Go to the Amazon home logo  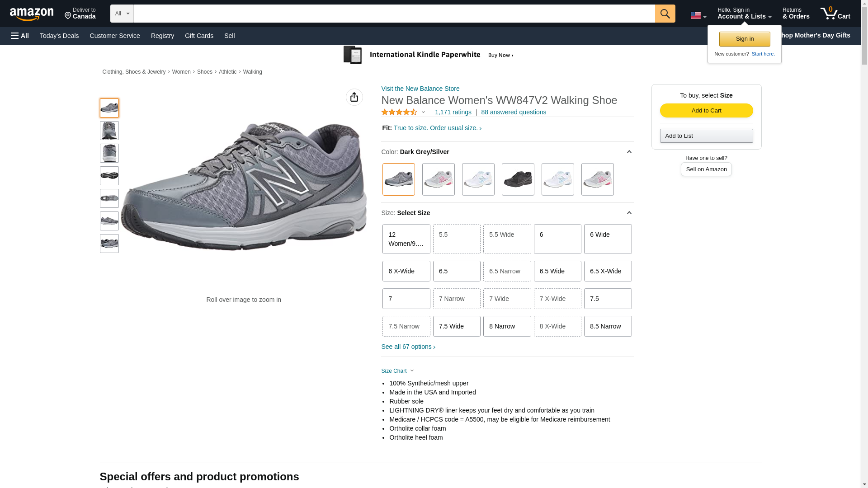32,14
